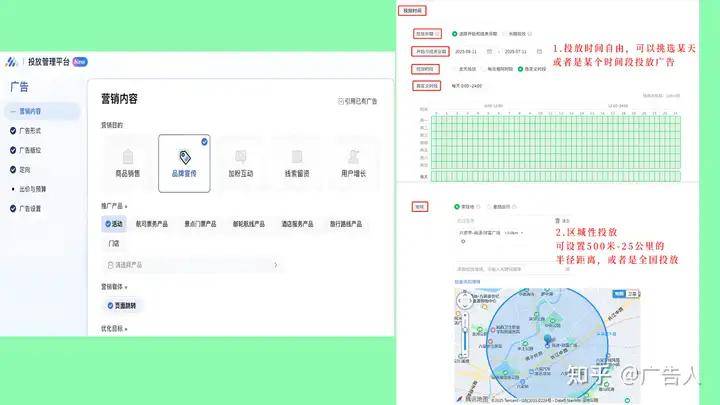Screen dimensions: 720x405
Task: Select the 航司票务产品 product type
Action: (x=152, y=224)
